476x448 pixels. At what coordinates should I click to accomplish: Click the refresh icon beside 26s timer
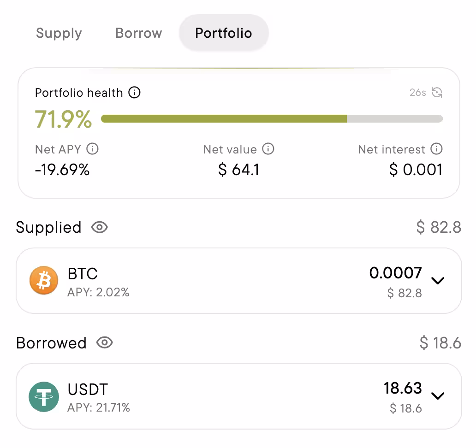[x=437, y=92]
